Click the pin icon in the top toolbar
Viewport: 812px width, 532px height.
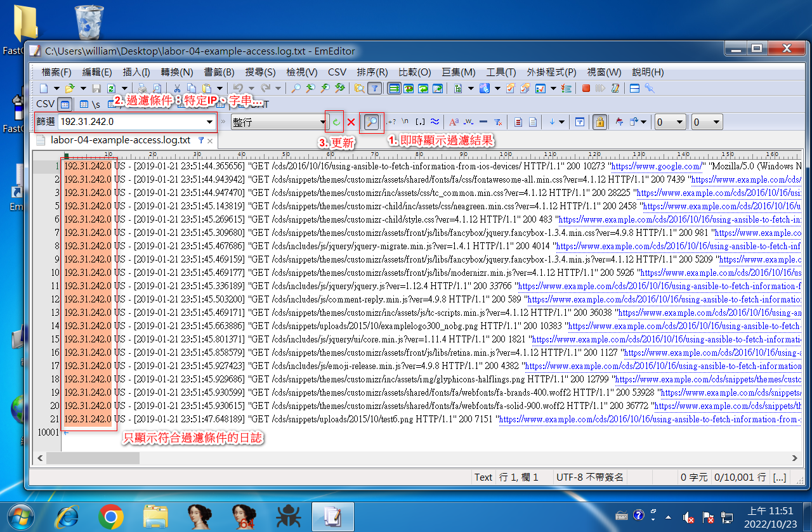[x=650, y=88]
